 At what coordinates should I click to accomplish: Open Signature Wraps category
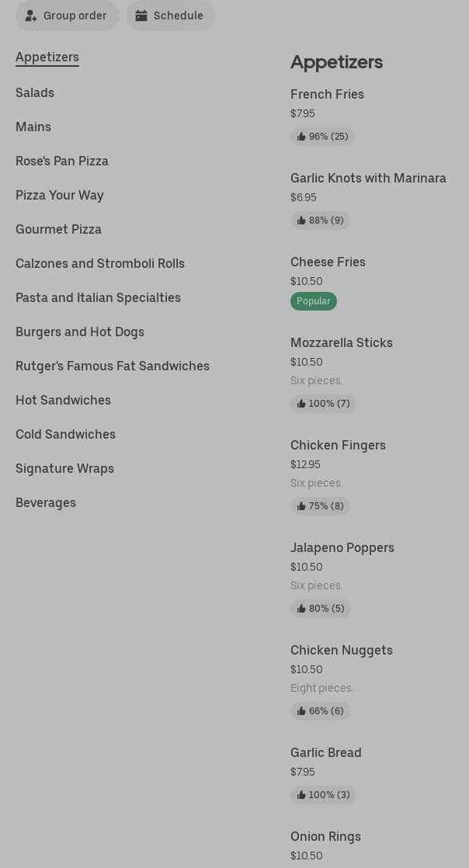click(64, 469)
